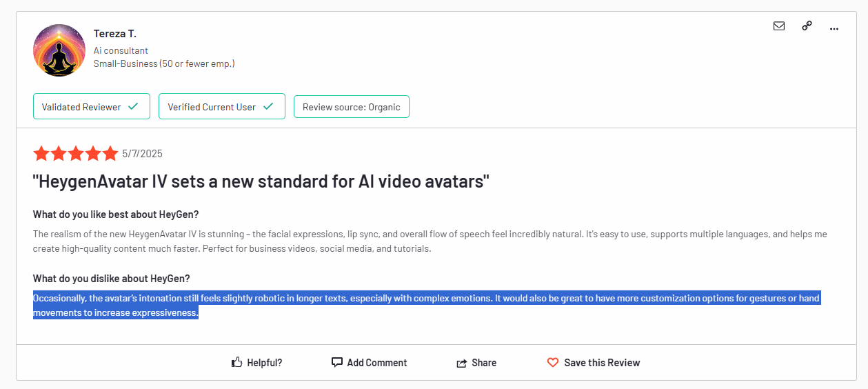Open reviewer name Tereza T.
Screen dimensions: 868x389
[114, 34]
